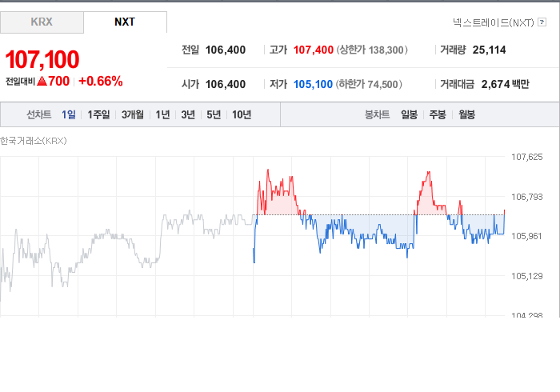Switch to 월봉 candle chart

(466, 114)
